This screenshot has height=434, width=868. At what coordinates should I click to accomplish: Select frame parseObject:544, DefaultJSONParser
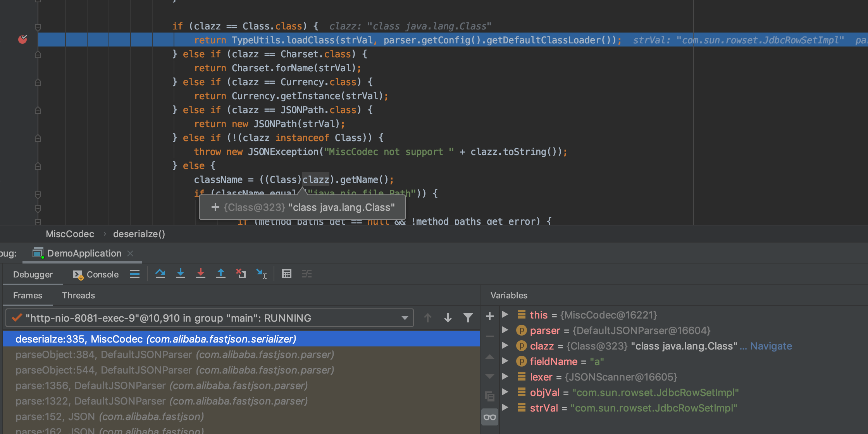[x=241, y=370]
